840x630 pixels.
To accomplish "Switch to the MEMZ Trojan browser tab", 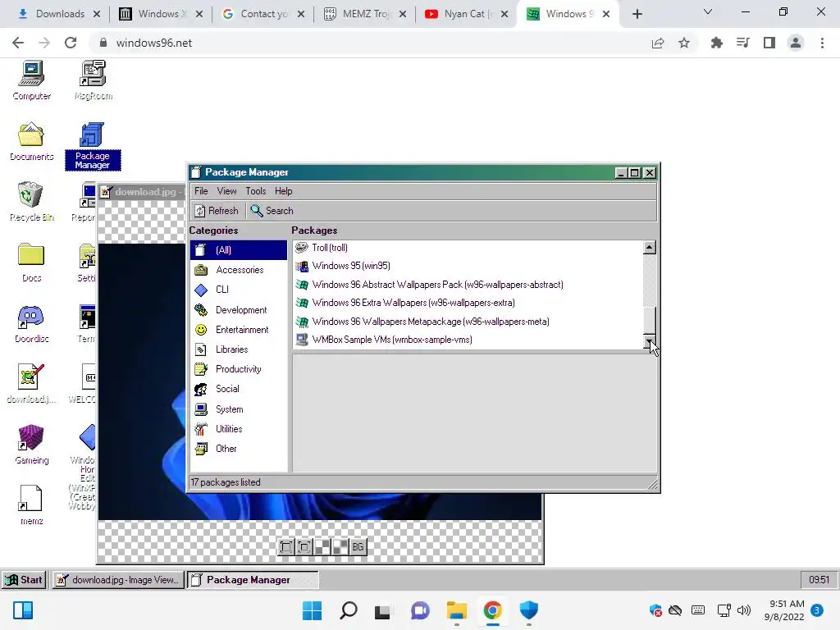I will click(365, 14).
